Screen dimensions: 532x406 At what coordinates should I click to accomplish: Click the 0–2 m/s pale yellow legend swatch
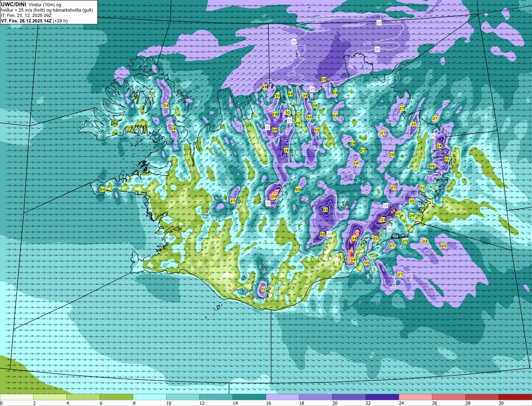click(x=17, y=397)
